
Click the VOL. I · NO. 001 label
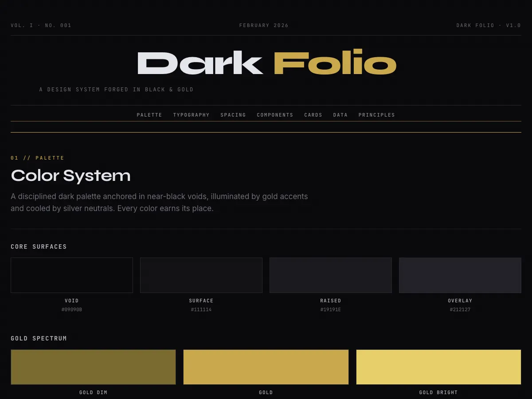point(41,25)
